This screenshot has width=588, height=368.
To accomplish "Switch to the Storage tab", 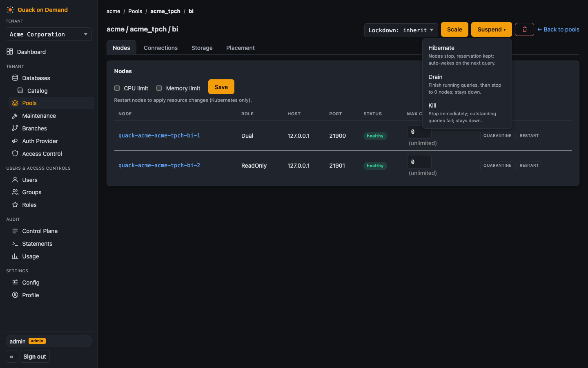I will click(x=202, y=47).
